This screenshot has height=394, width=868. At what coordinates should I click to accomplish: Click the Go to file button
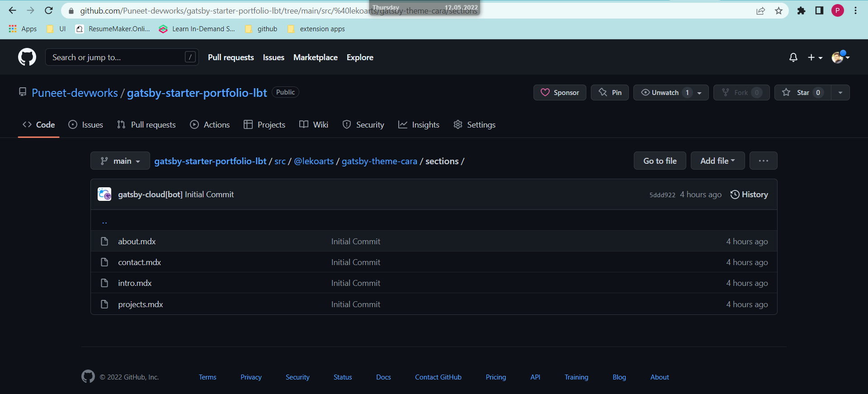click(x=660, y=161)
